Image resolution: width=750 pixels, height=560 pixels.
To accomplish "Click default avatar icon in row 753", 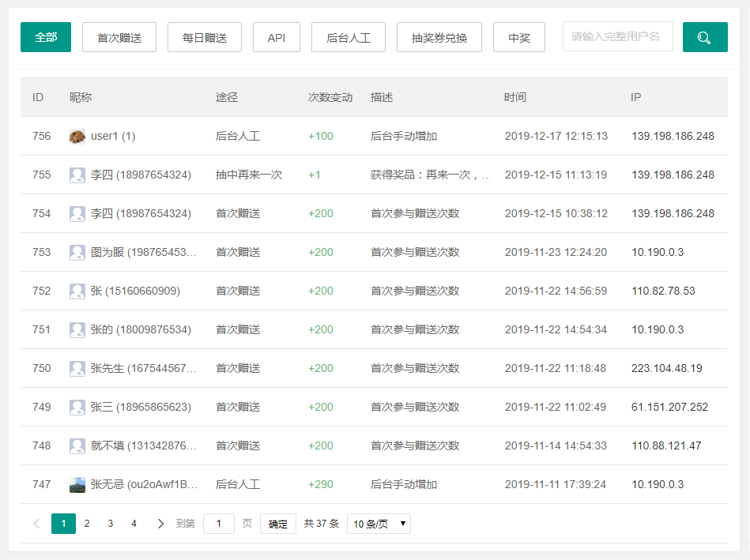I will click(x=77, y=252).
